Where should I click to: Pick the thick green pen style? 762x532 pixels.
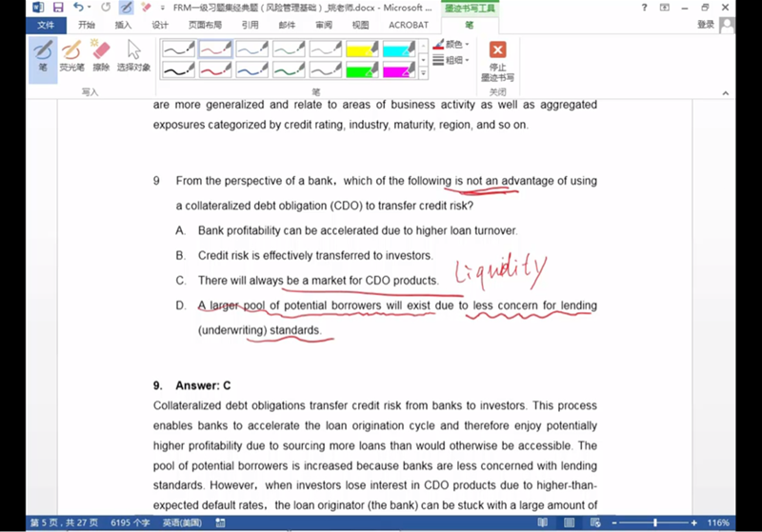pos(290,69)
